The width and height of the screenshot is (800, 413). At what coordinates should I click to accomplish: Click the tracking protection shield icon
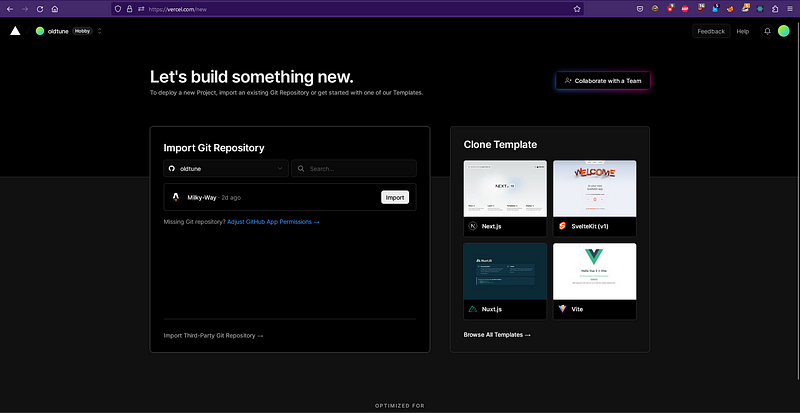click(118, 9)
